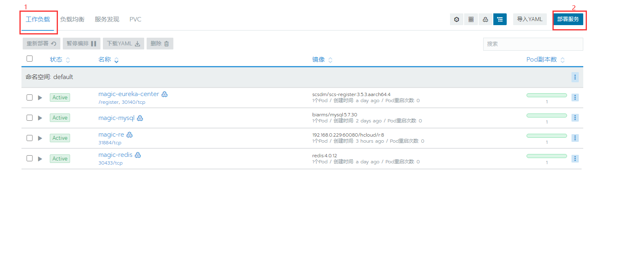
Task: Click Active status badge of magic-eureka-center
Action: pyautogui.click(x=60, y=98)
